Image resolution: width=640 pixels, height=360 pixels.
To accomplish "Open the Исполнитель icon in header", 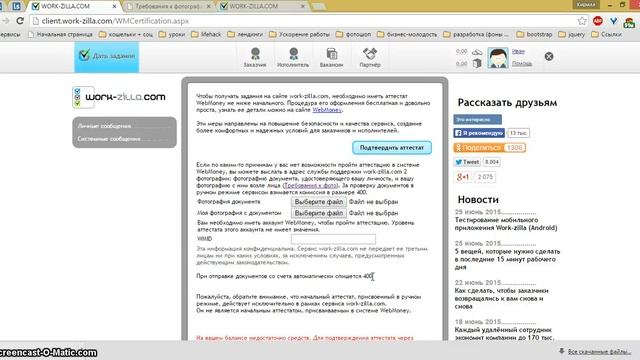I will (x=293, y=57).
